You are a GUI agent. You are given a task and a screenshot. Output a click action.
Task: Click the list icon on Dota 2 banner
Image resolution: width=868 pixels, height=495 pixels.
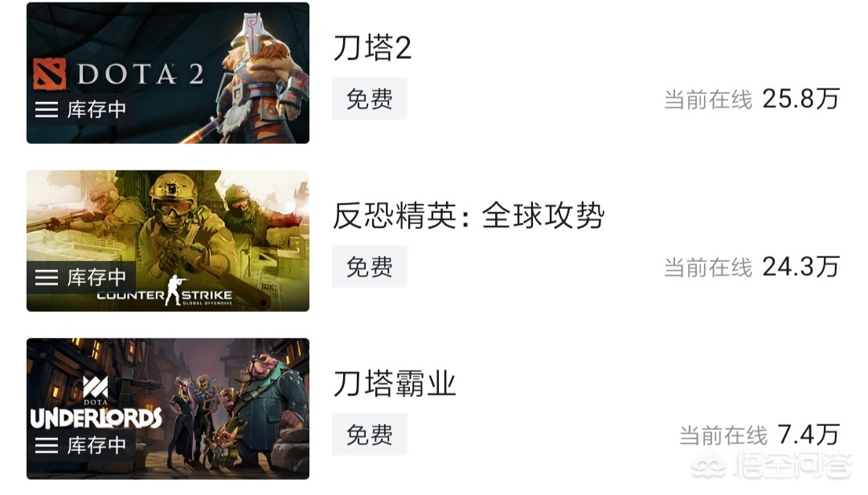coord(47,109)
